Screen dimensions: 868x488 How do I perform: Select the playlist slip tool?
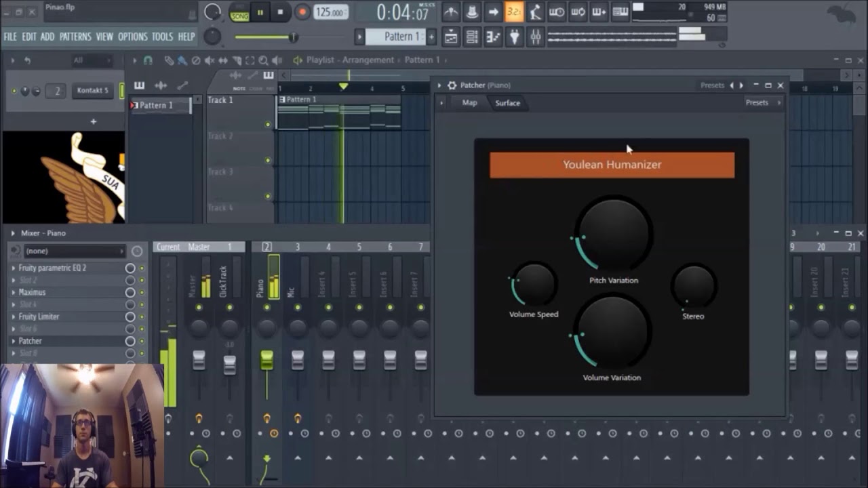tap(223, 60)
